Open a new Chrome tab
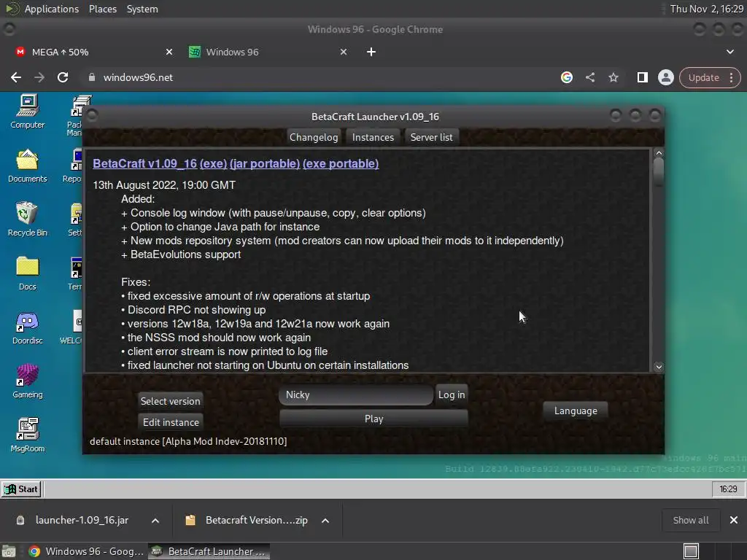This screenshot has width=747, height=560. [371, 52]
